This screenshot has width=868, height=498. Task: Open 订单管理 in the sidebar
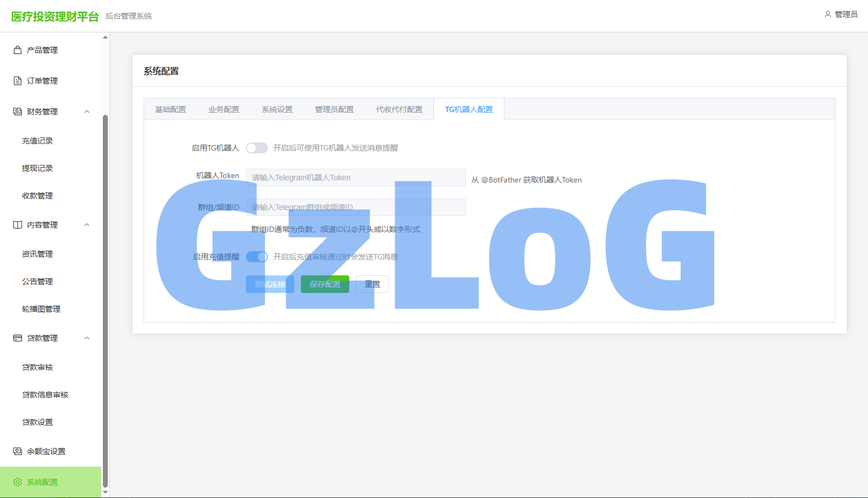51,81
